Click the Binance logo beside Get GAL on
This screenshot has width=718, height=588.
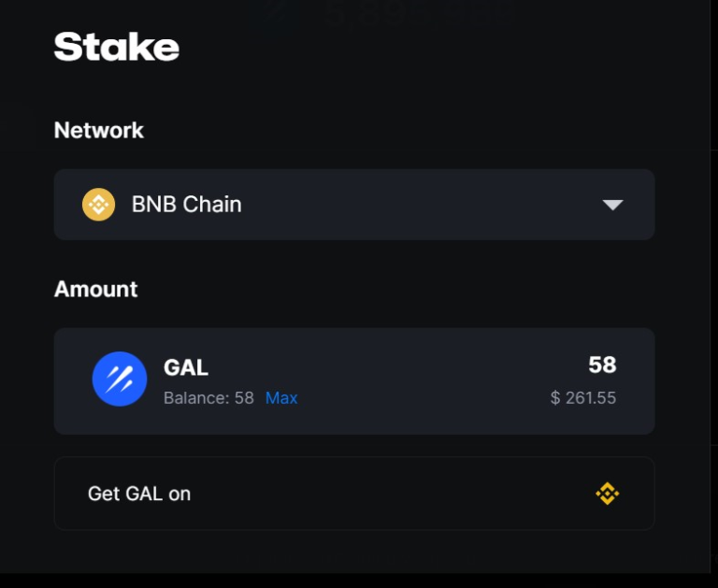[608, 494]
